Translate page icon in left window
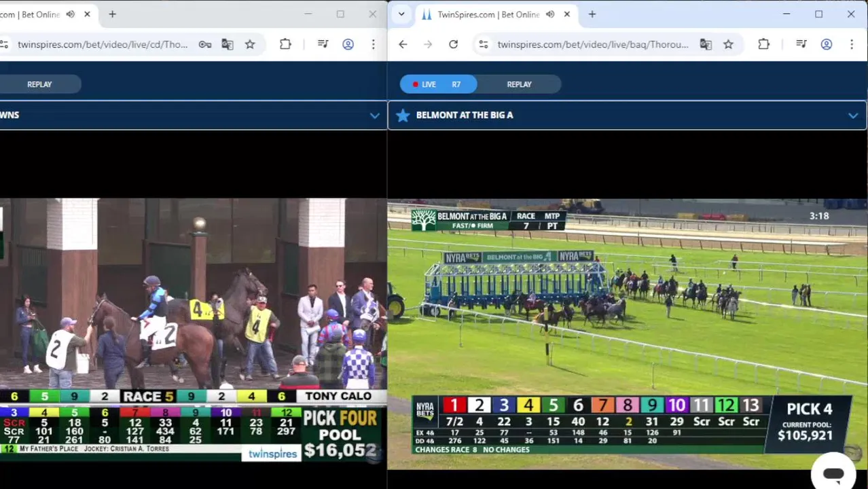Viewport: 868px width, 489px height. (227, 44)
